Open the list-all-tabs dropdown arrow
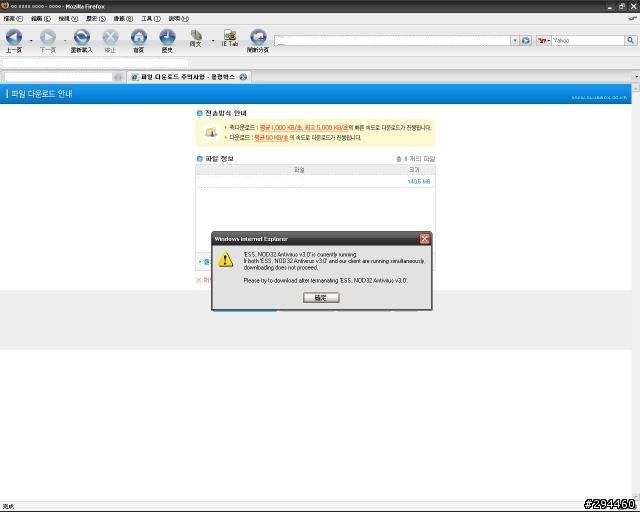640x512 pixels. [636, 76]
